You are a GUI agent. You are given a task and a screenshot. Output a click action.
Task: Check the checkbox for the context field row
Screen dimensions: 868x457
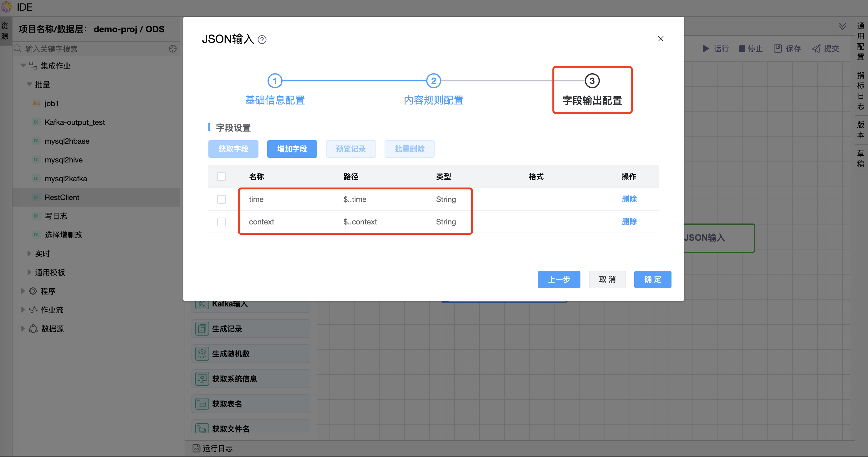[221, 222]
